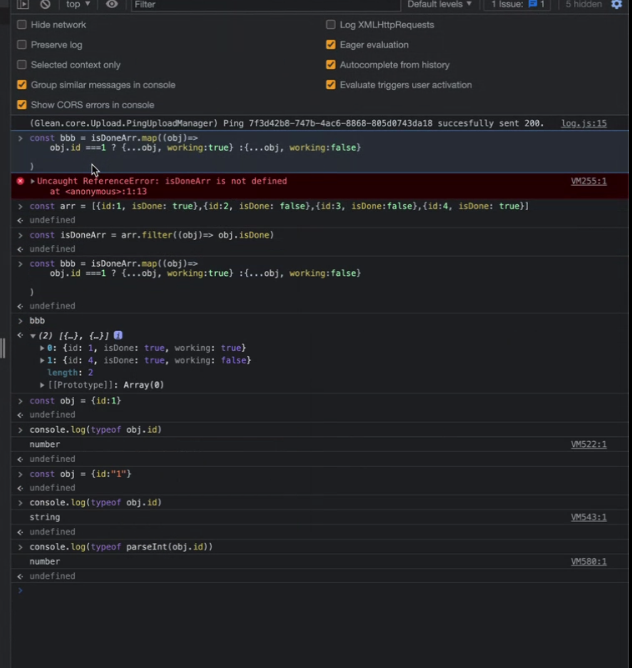Open the VM522:1 source link
Screen dimensions: 632x668
[589, 444]
